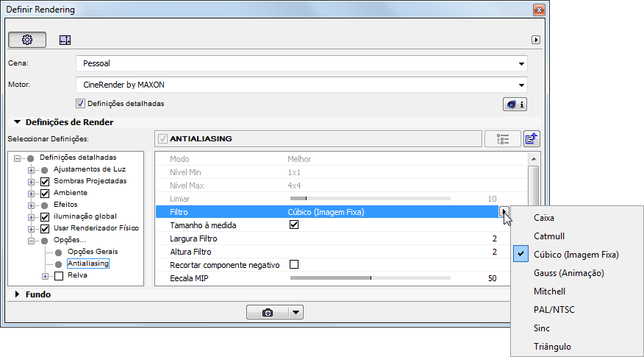Expand the Sombras Projectadas tree node

tap(31, 182)
